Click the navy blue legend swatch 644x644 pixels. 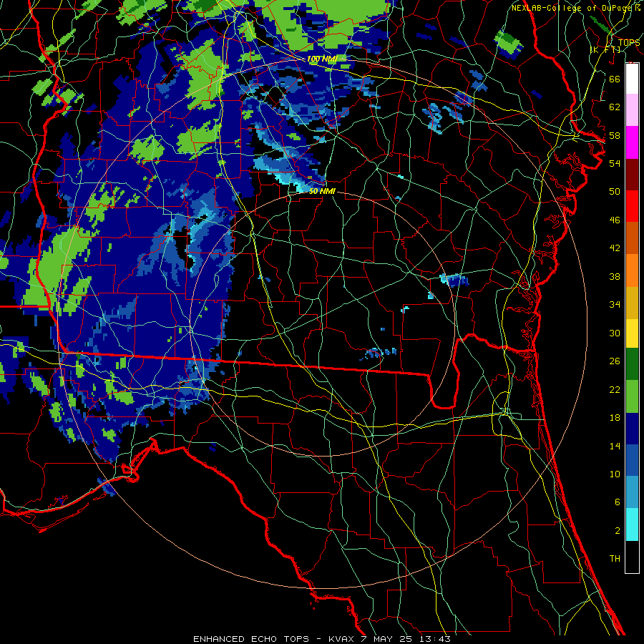[x=632, y=429]
